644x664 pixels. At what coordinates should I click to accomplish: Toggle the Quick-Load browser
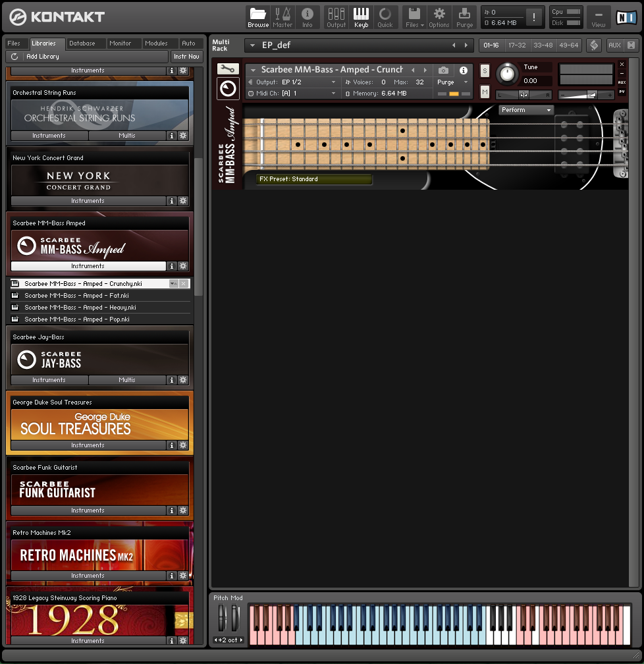click(385, 17)
